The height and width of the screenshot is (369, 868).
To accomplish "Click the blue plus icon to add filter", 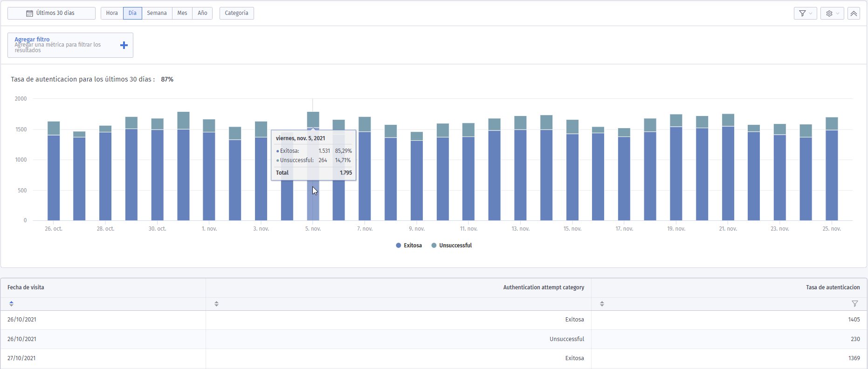I will 124,45.
